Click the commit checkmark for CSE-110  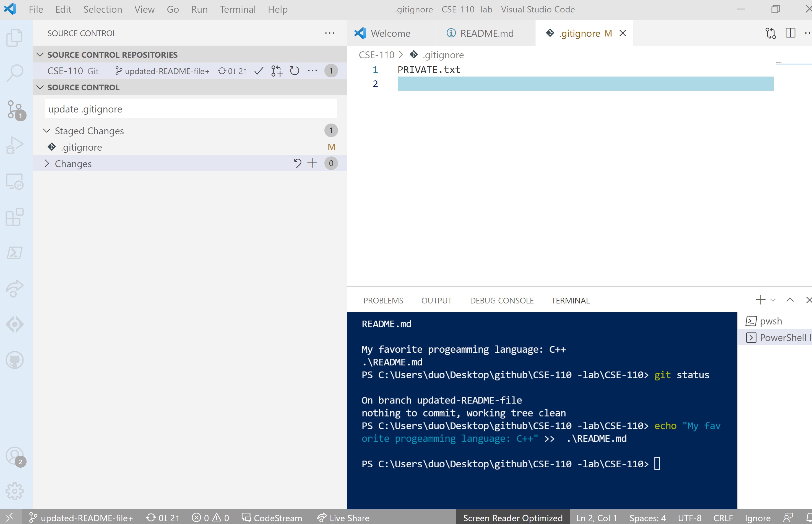(259, 71)
